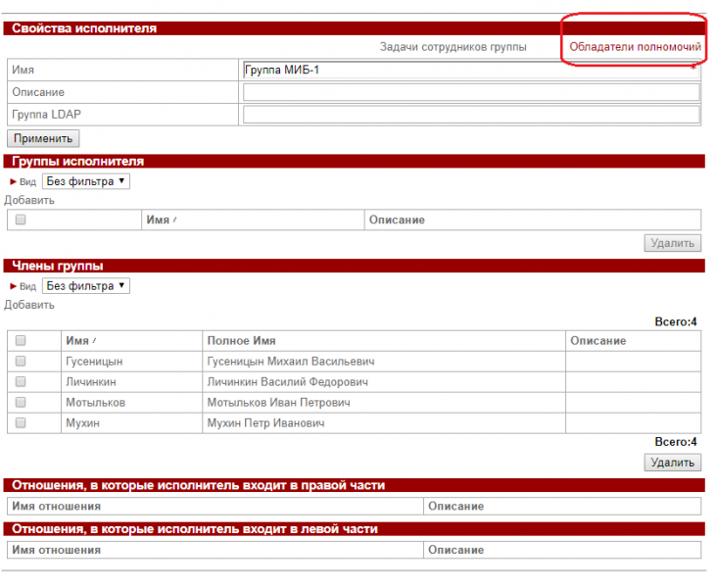Click full name Мотыльков Иван Петрович
Viewport: 717px width, 588px height.
click(278, 402)
